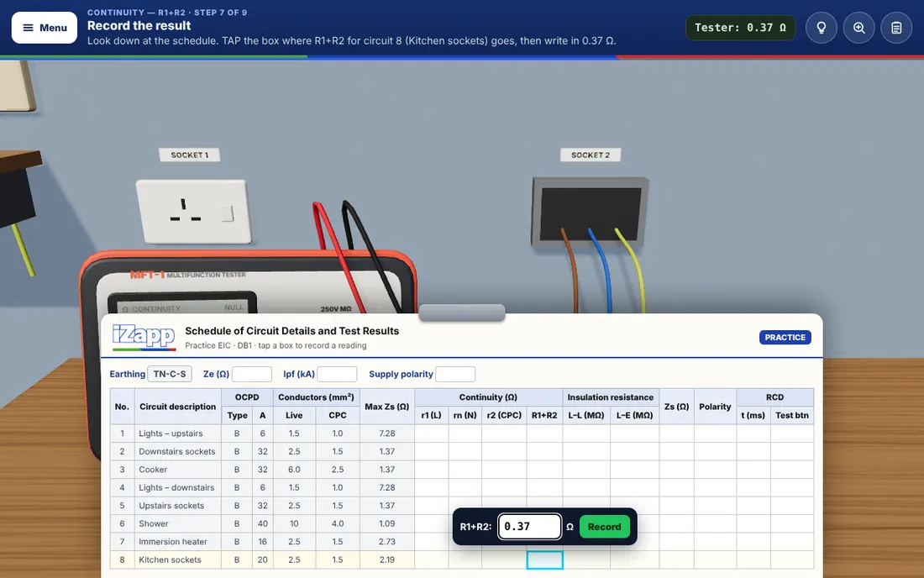This screenshot has width=924, height=578.
Task: Click the magnifier zoom icon
Action: pyautogui.click(x=858, y=28)
